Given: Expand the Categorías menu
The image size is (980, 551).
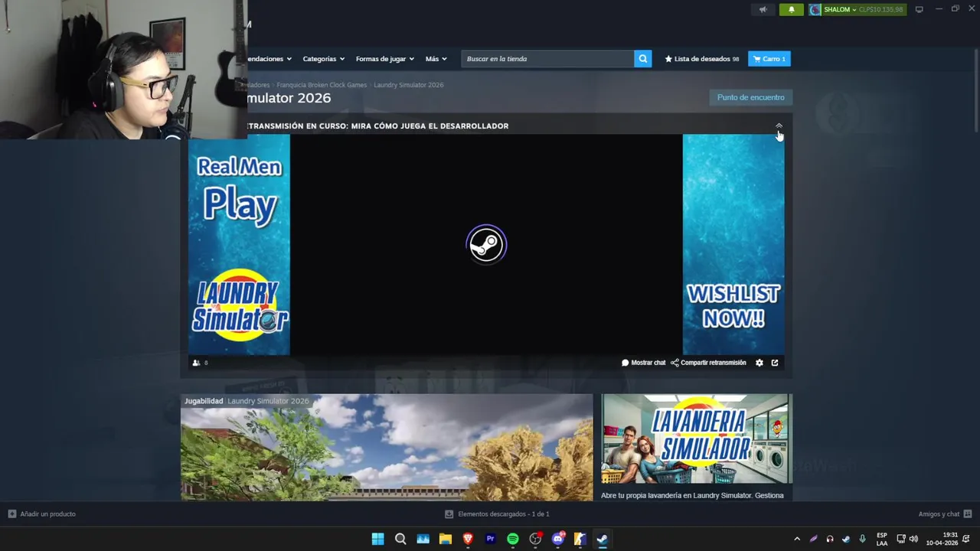Looking at the screenshot, I should [x=323, y=59].
